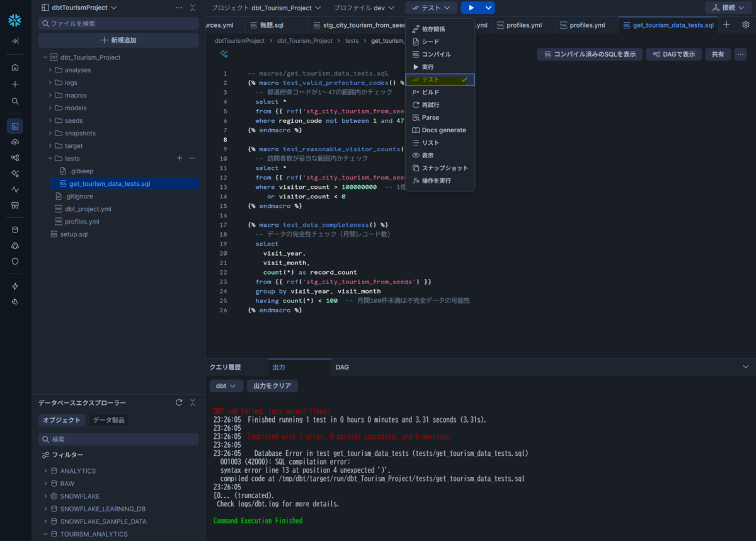Click コンパイル済みのSQLを表示 button

click(x=590, y=54)
